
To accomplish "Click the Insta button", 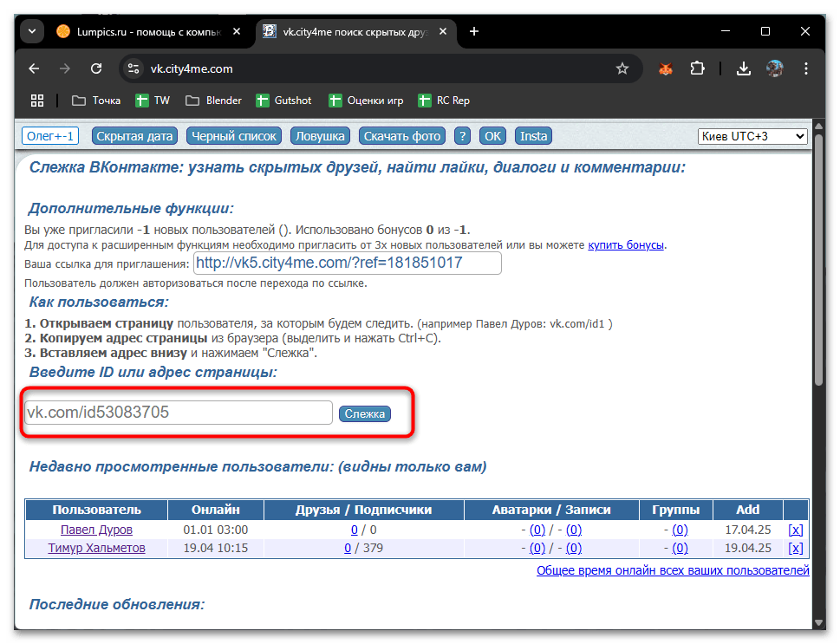I will [x=534, y=136].
